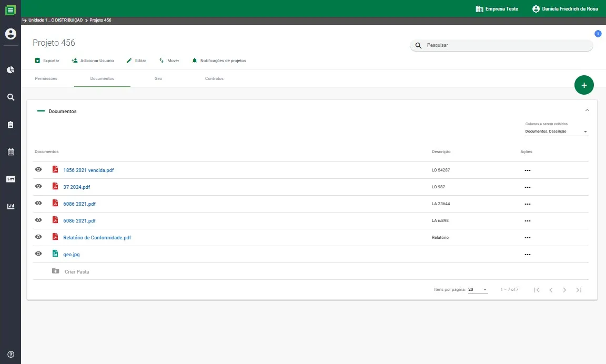
Task: Open actions menu for geo.jpg
Action: click(x=528, y=255)
